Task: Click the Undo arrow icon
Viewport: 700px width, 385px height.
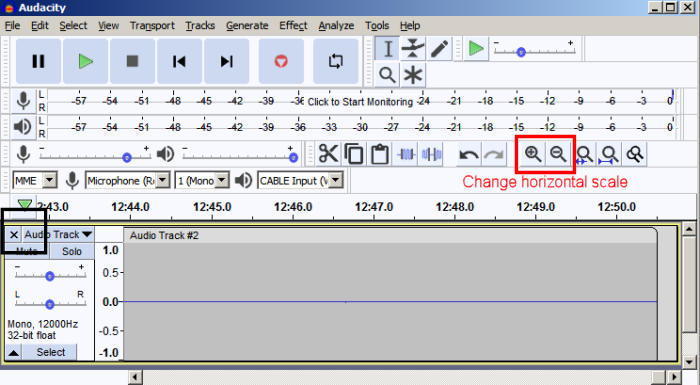Action: [x=469, y=155]
